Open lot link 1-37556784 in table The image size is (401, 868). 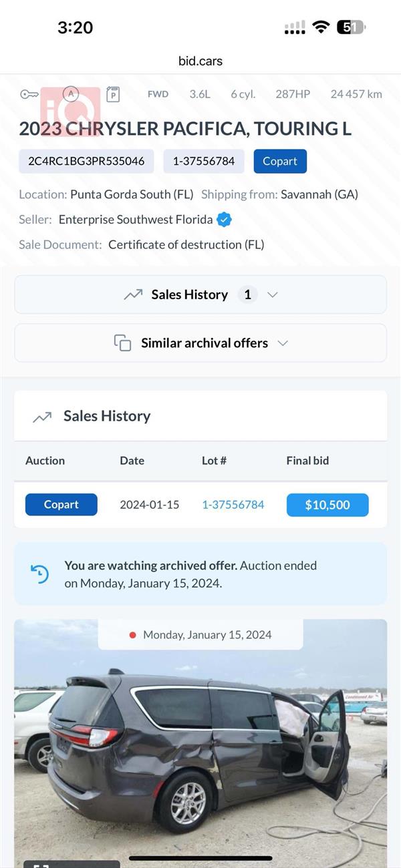pyautogui.click(x=233, y=505)
